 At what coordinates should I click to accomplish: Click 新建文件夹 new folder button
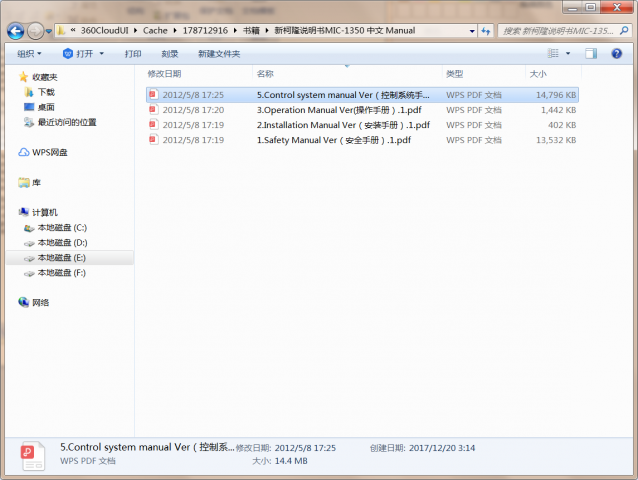click(x=218, y=53)
